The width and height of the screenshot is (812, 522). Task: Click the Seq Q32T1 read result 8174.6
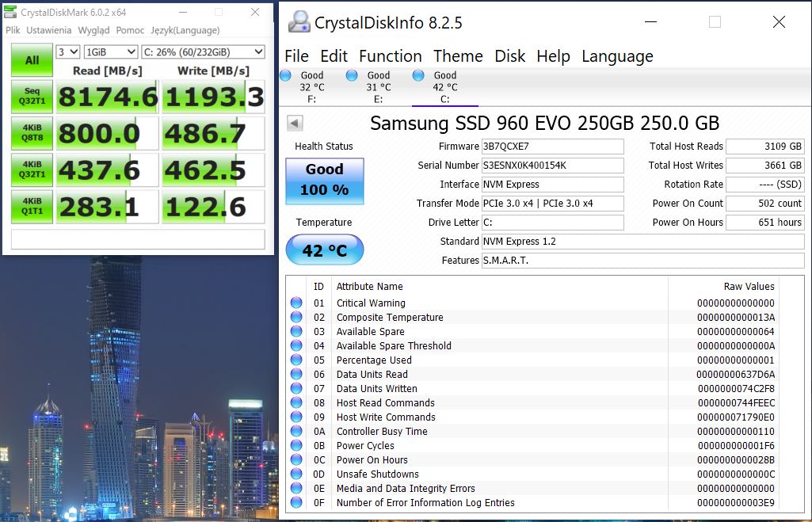107,97
